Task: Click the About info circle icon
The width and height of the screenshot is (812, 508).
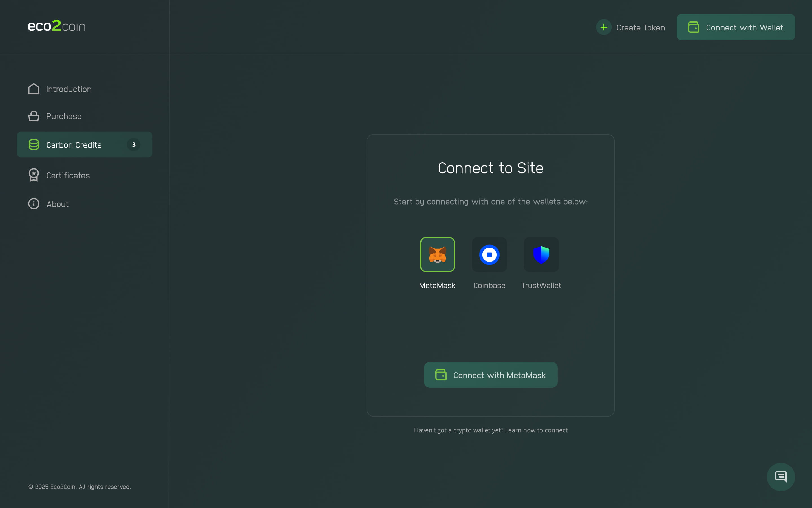Action: click(x=34, y=203)
